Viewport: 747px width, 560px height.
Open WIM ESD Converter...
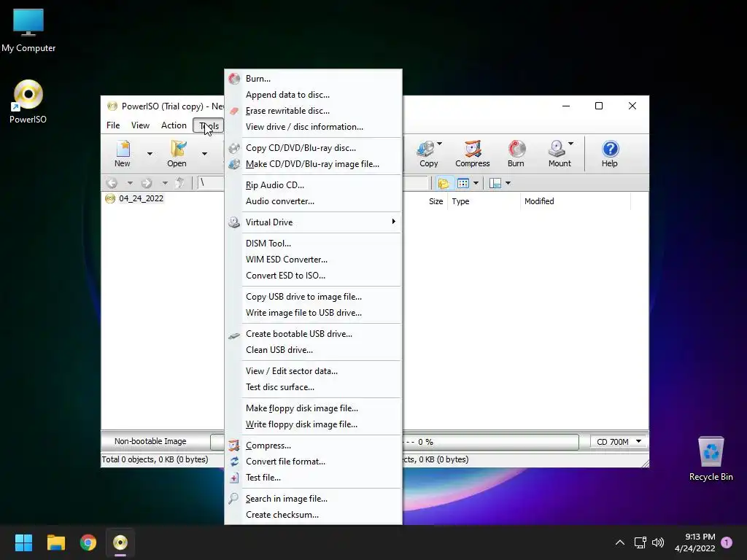pos(313,260)
